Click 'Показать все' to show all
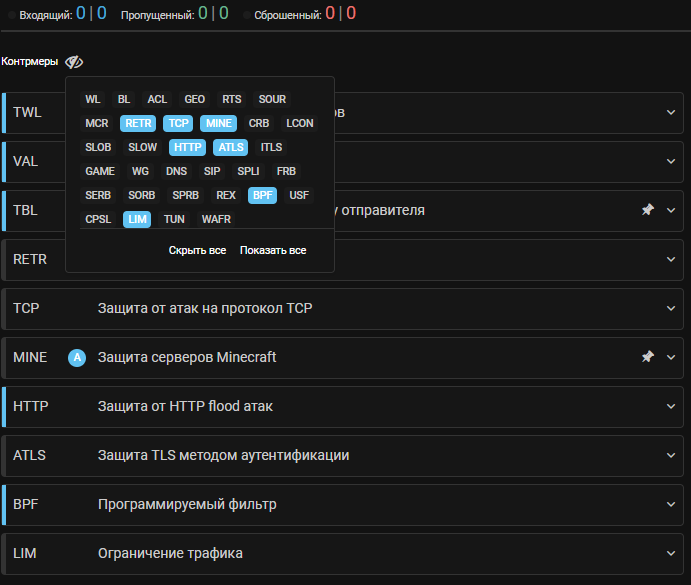 (273, 251)
